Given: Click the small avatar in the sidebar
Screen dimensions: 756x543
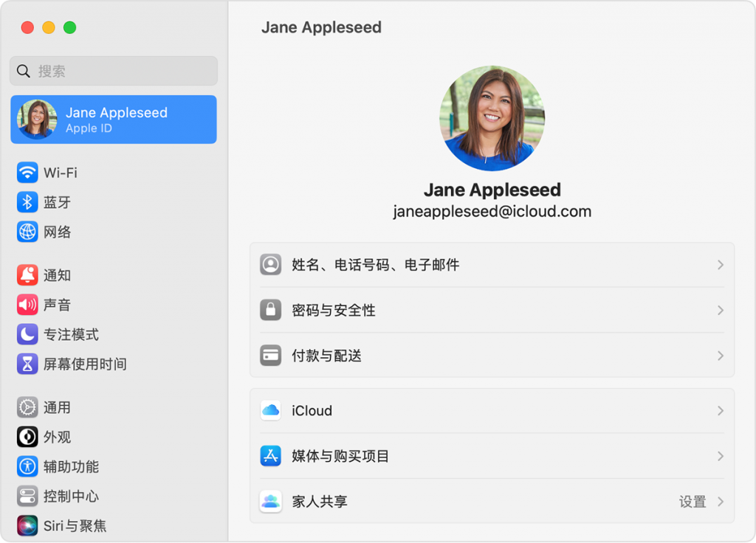Looking at the screenshot, I should pyautogui.click(x=37, y=120).
